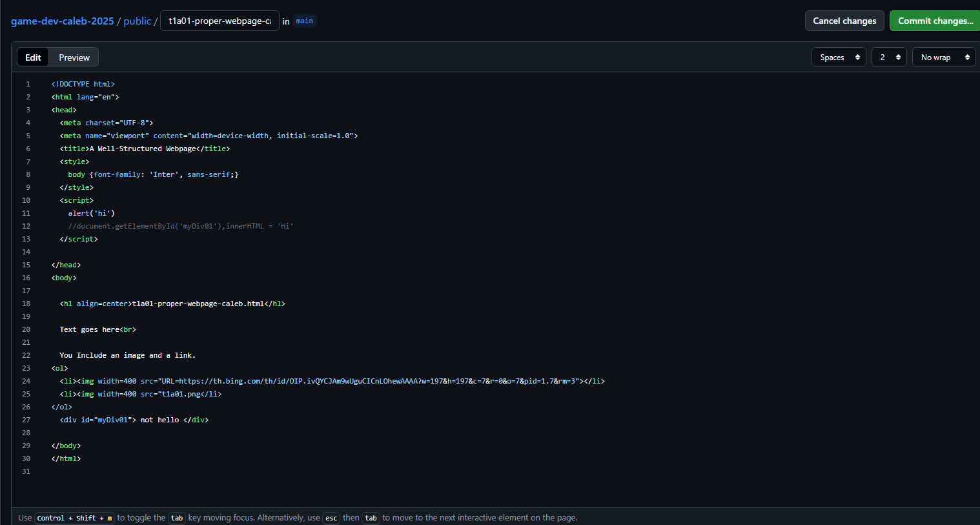
Task: Open the game-dev-caleb-2025 repository link
Action: coord(62,21)
